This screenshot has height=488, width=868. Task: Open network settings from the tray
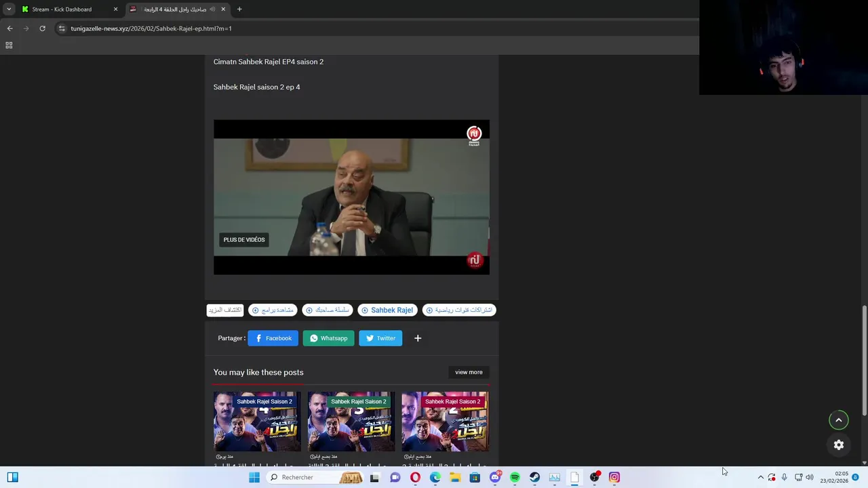click(x=798, y=477)
